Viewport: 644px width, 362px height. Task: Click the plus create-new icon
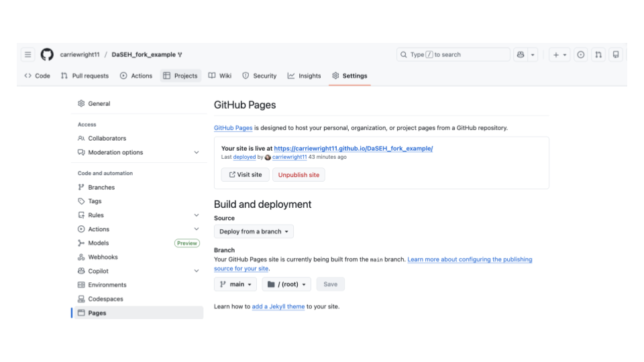(x=555, y=54)
